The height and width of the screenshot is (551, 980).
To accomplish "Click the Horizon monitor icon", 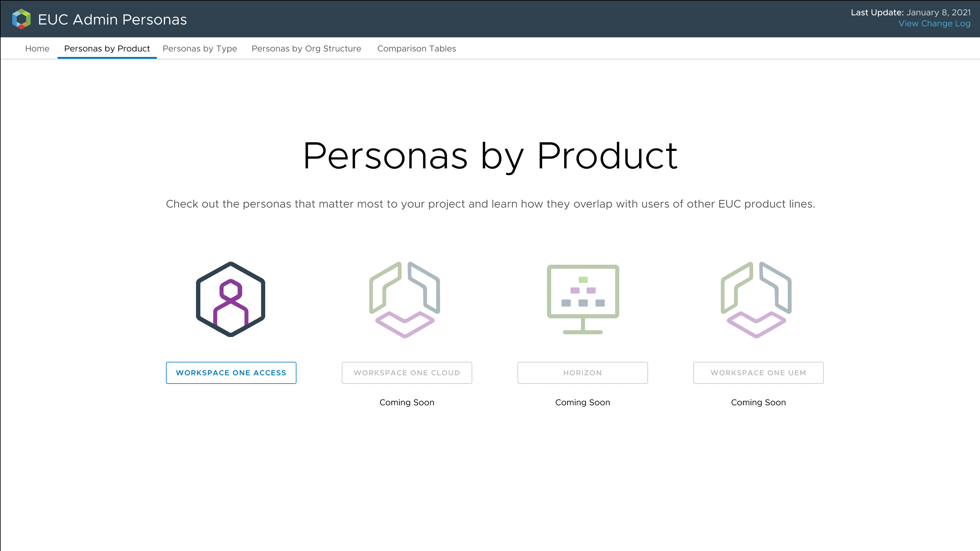I will pos(582,299).
